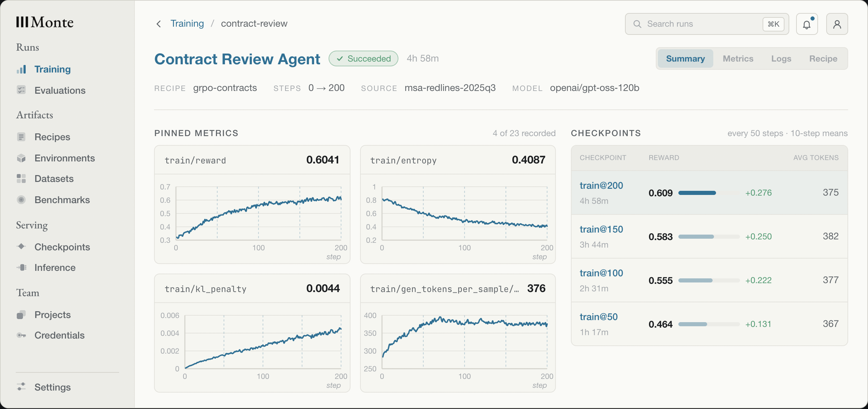Click the Evaluations checklist icon

[21, 90]
